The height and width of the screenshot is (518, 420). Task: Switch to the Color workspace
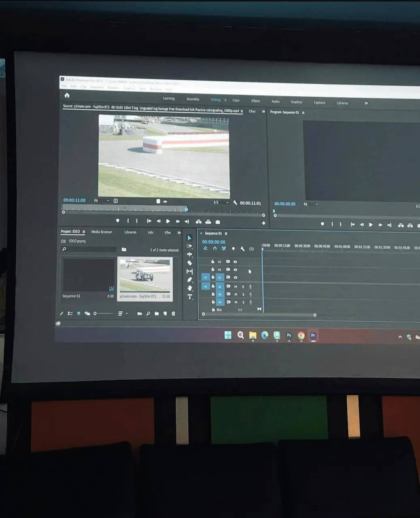[x=236, y=100]
